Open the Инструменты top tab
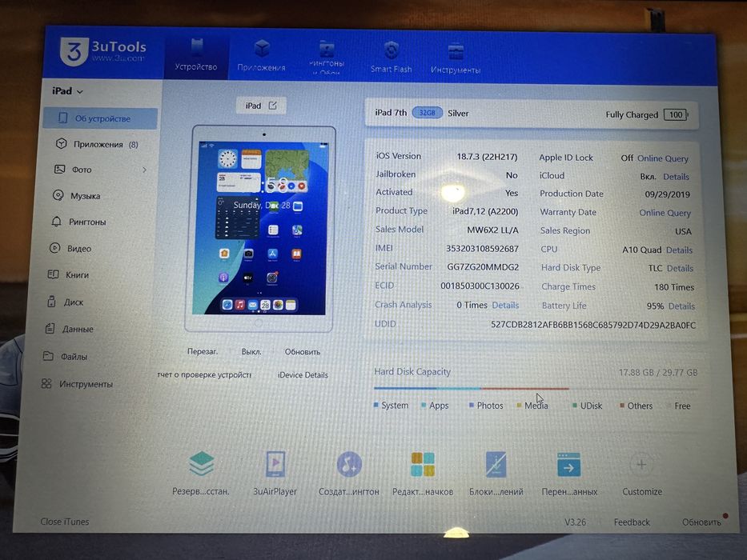 (456, 58)
